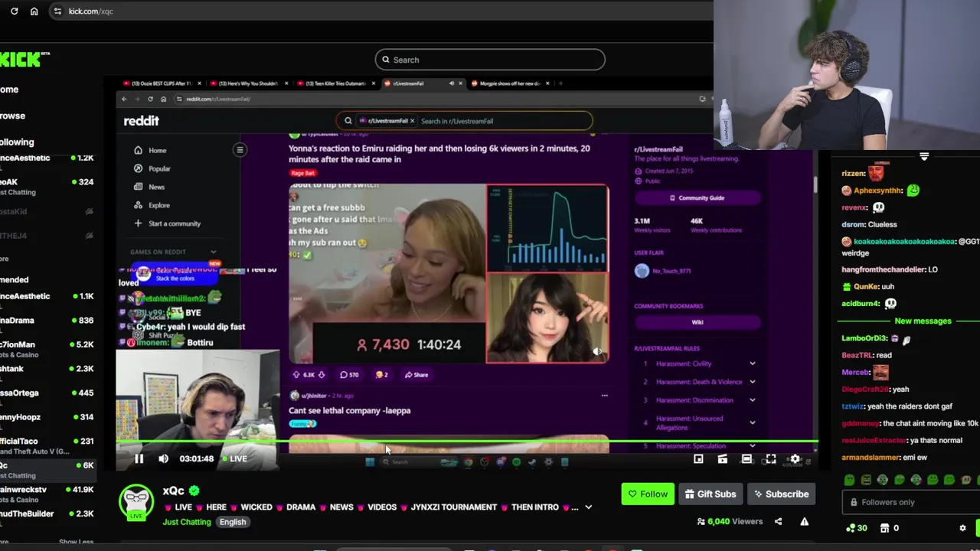Toggle Reddit sidebar hamburger button
This screenshot has width=980, height=551.
[x=240, y=150]
